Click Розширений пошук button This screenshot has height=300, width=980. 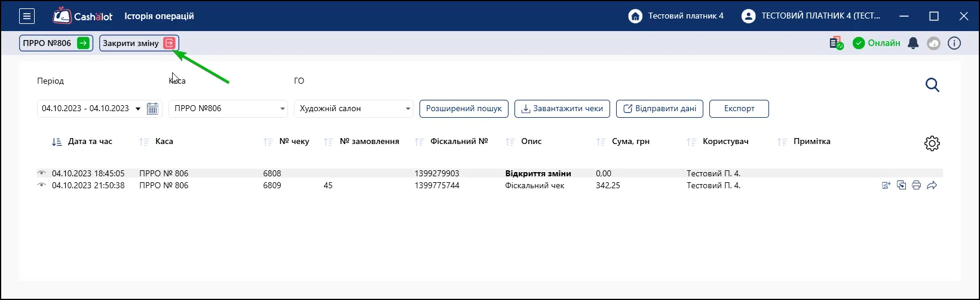[464, 109]
